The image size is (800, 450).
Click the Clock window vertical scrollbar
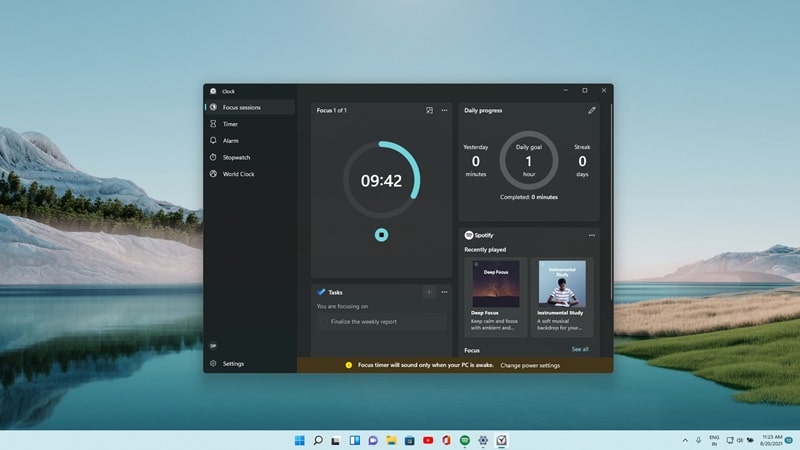[611, 202]
